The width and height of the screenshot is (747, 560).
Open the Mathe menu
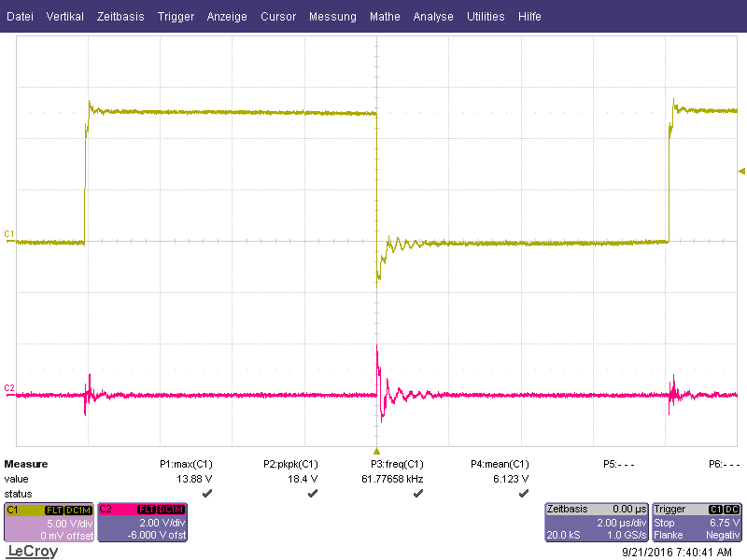(x=385, y=17)
